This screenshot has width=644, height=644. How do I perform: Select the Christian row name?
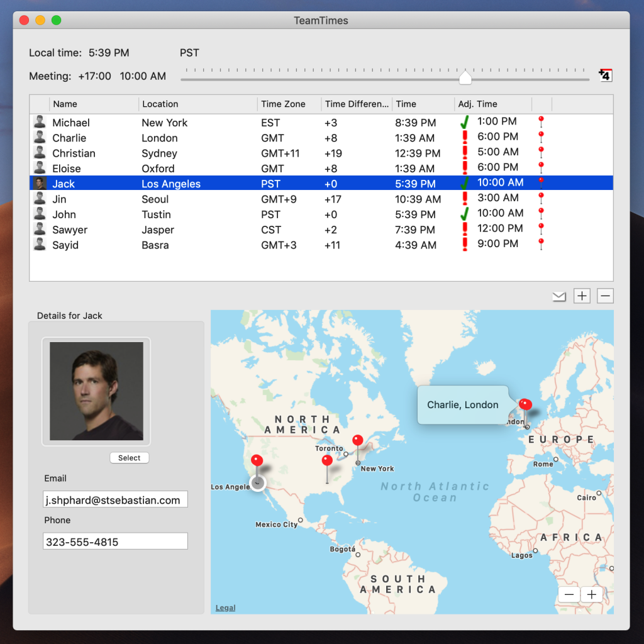[74, 153]
